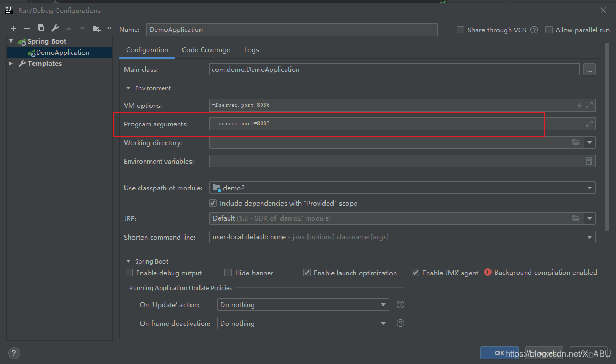Open edit templates wrench icon in toolbar

(x=55, y=28)
